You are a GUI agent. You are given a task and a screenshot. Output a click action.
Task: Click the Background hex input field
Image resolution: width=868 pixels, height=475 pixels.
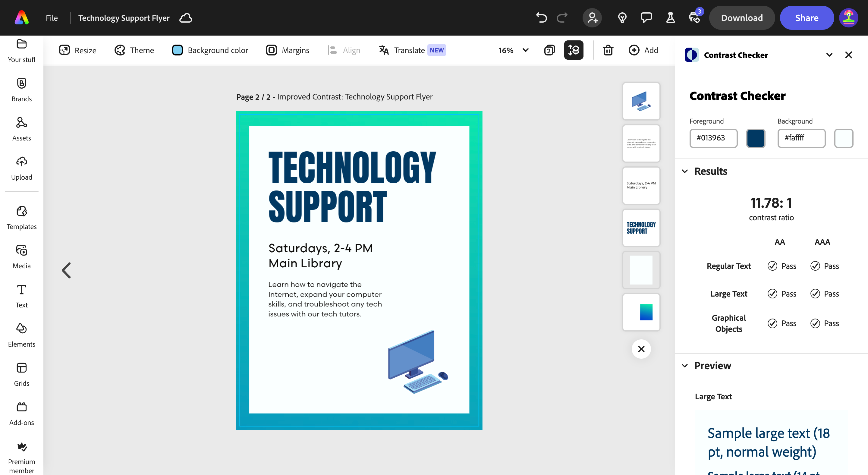(801, 138)
